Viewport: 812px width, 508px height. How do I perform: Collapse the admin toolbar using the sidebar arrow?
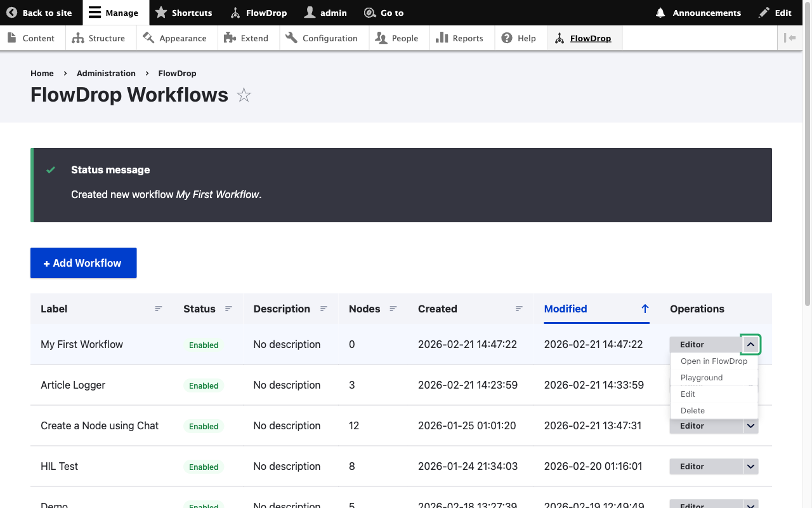pyautogui.click(x=790, y=38)
